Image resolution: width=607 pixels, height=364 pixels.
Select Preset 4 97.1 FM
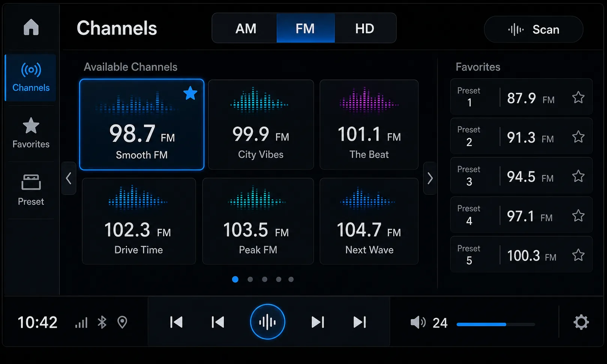[521, 215]
